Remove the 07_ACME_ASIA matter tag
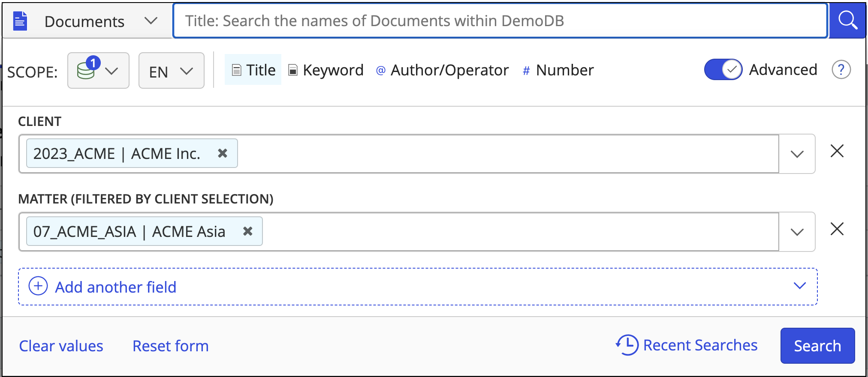The image size is (868, 377). tap(247, 231)
